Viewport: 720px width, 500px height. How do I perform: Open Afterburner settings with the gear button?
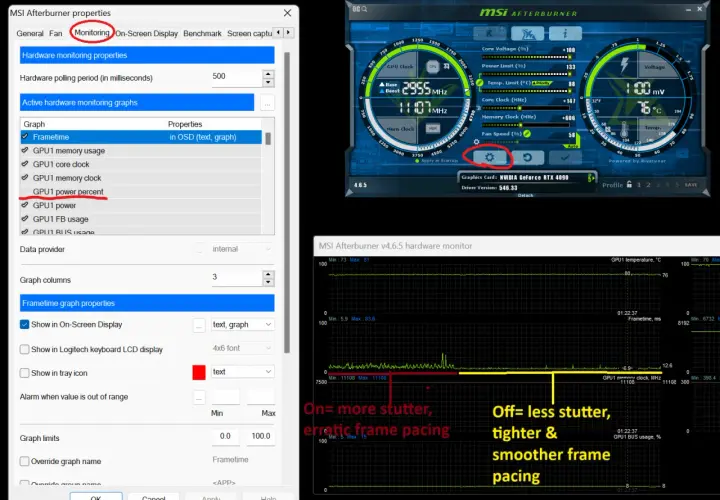click(x=489, y=157)
